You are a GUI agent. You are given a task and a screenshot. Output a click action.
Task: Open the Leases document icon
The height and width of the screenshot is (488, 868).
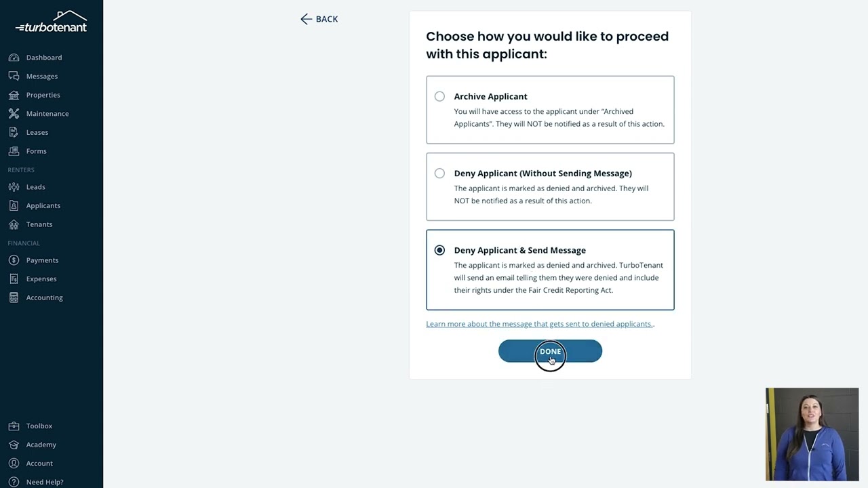tap(14, 132)
